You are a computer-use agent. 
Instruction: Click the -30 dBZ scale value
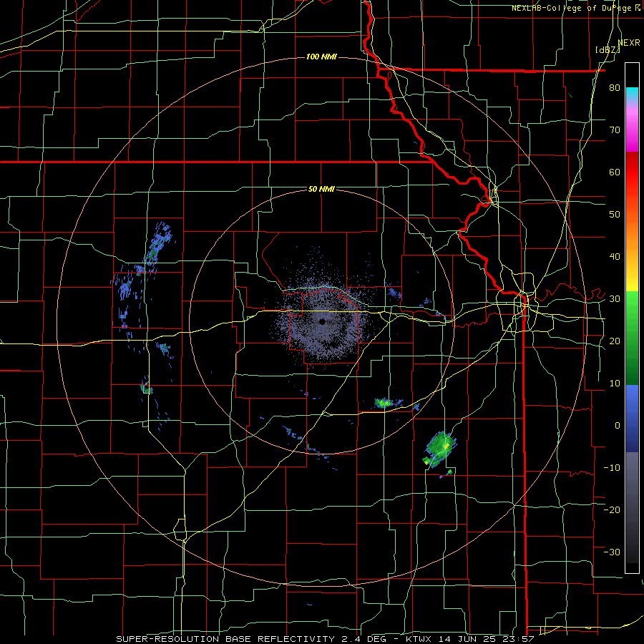(612, 552)
